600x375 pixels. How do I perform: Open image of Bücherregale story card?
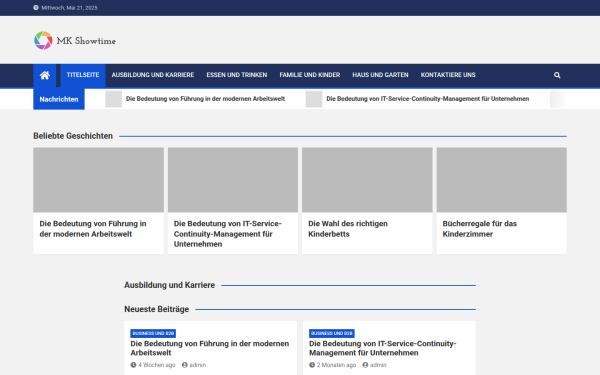click(x=502, y=180)
